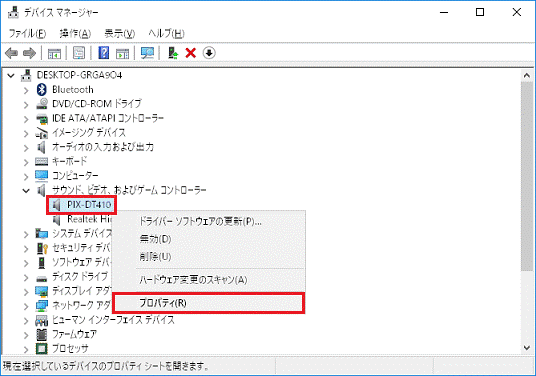536x376 pixels.
Task: Expand the セキュリティ デバイス category
Action: (26, 249)
